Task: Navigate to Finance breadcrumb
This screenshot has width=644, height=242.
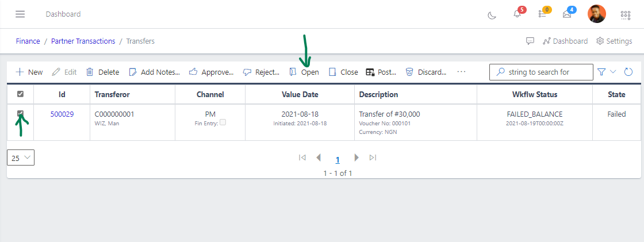Action: 28,41
